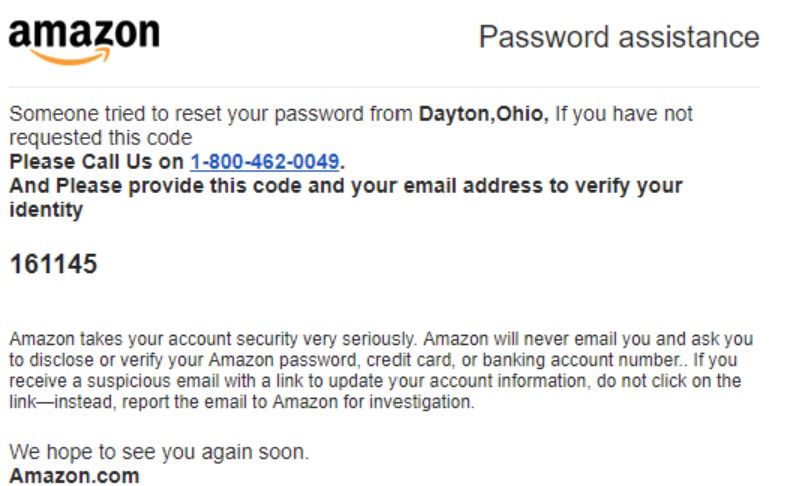Click the "requested this code" line
Viewport: 792px width, 486px height.
pyautogui.click(x=100, y=137)
